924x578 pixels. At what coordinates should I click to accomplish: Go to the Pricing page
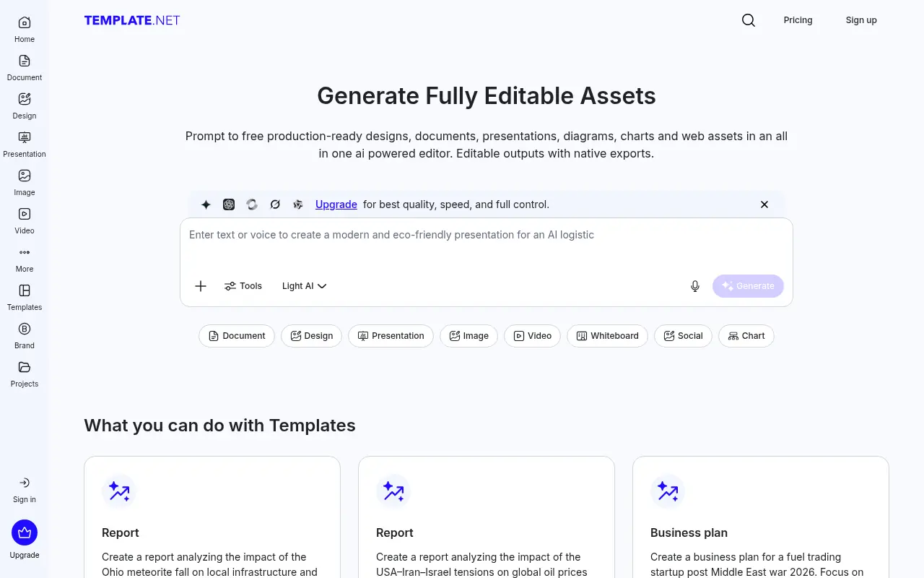[x=798, y=20]
